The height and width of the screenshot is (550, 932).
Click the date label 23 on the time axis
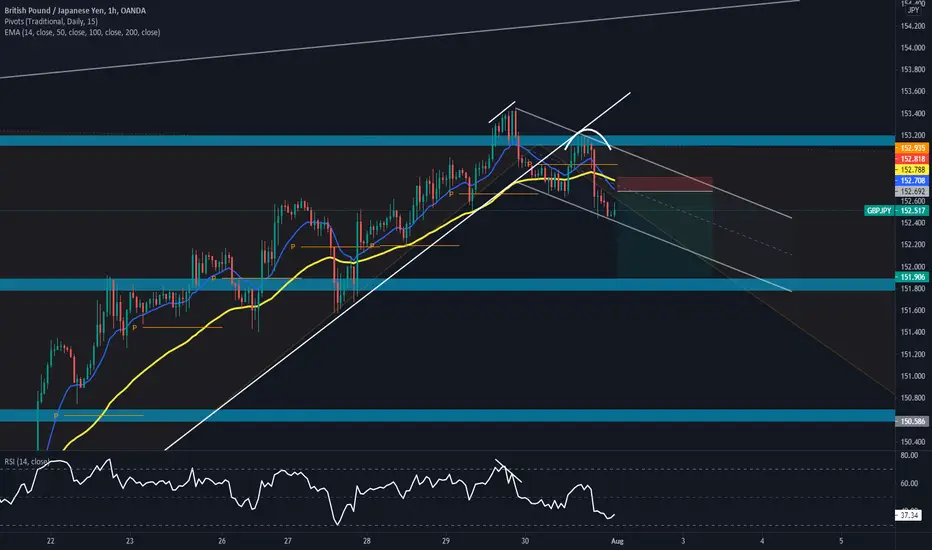130,541
